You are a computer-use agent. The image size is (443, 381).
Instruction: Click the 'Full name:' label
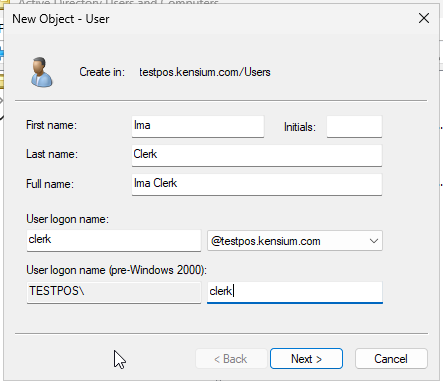[50, 184]
